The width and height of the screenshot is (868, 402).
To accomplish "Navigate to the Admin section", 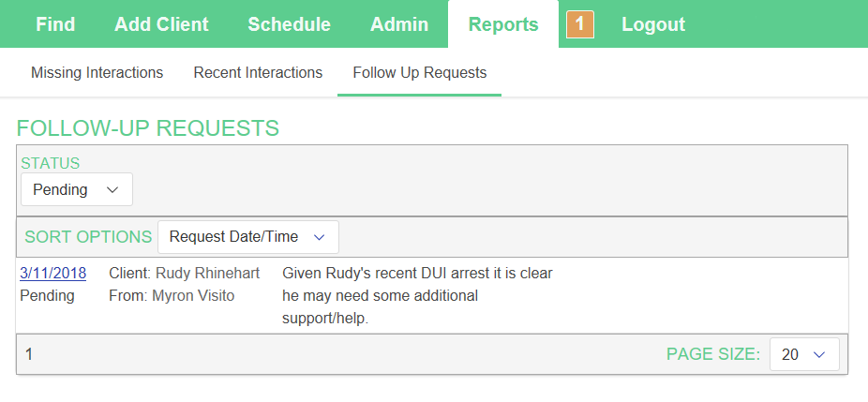I will (399, 24).
